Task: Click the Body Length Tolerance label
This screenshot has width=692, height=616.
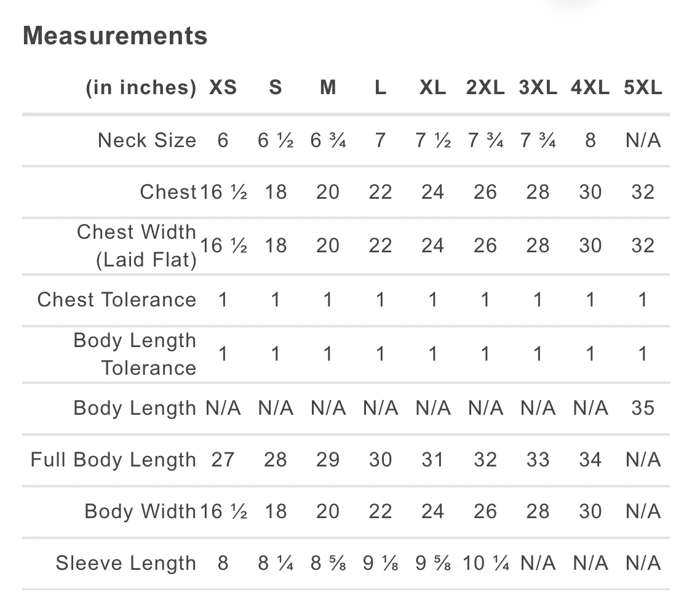Action: click(x=135, y=354)
